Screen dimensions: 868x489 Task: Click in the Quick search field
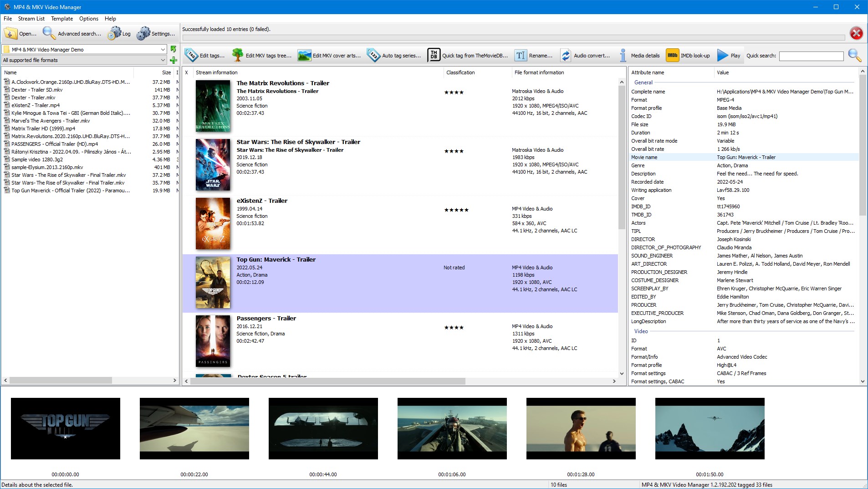(x=811, y=56)
